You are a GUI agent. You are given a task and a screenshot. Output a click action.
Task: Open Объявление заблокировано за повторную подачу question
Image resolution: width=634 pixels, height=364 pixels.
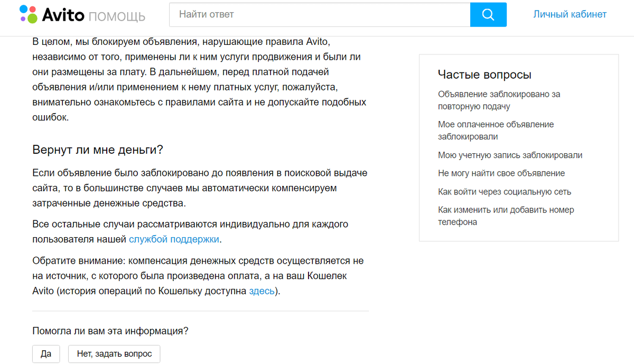pyautogui.click(x=499, y=100)
